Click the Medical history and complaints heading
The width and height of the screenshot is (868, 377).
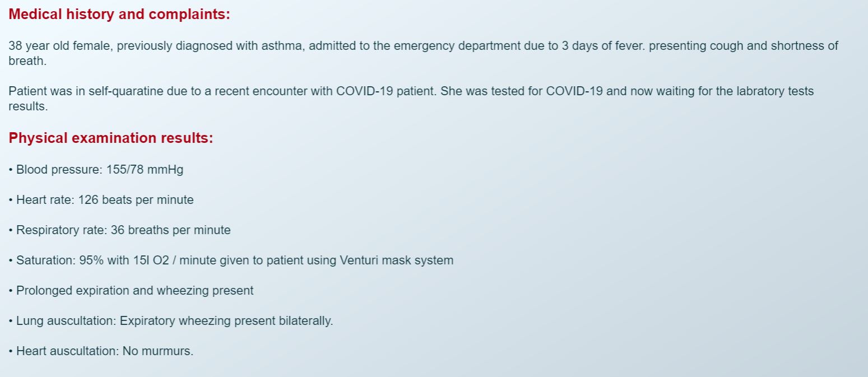click(119, 15)
